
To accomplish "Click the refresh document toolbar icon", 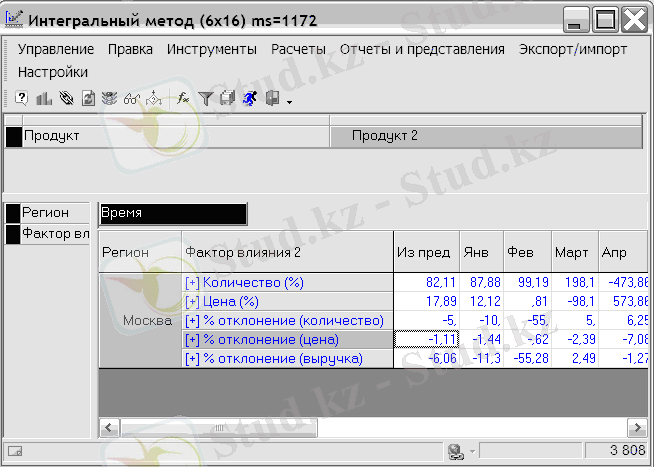I will [88, 99].
